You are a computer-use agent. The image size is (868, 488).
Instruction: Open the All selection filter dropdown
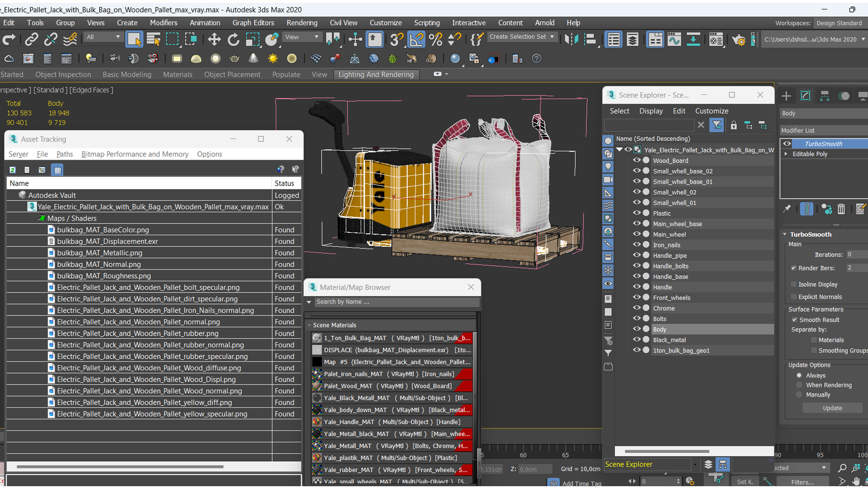(103, 37)
